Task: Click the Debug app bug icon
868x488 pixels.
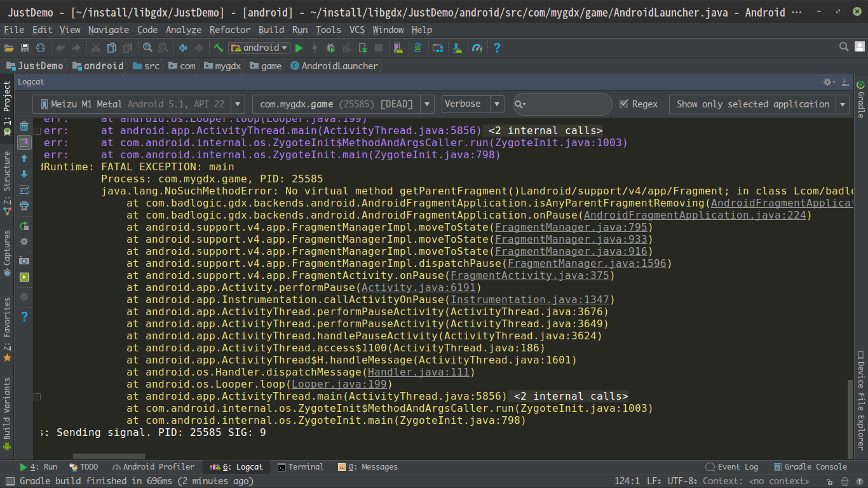Action: (330, 48)
